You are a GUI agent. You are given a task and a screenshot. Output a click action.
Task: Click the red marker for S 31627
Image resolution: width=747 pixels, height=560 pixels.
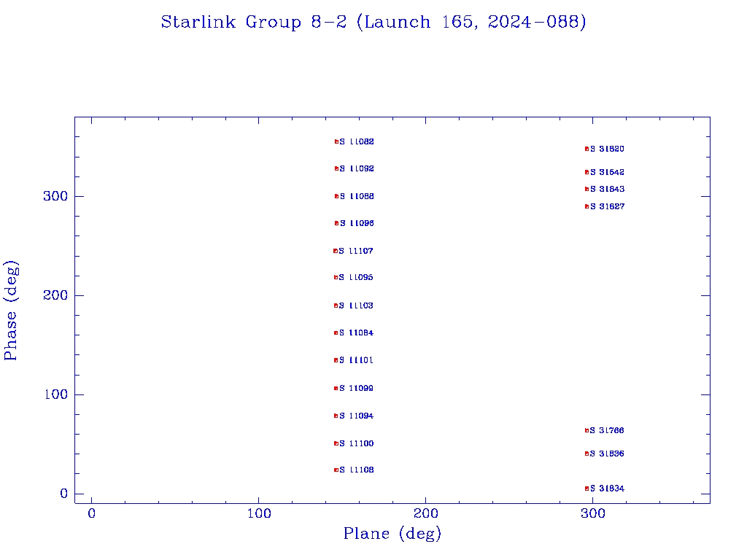click(x=587, y=206)
